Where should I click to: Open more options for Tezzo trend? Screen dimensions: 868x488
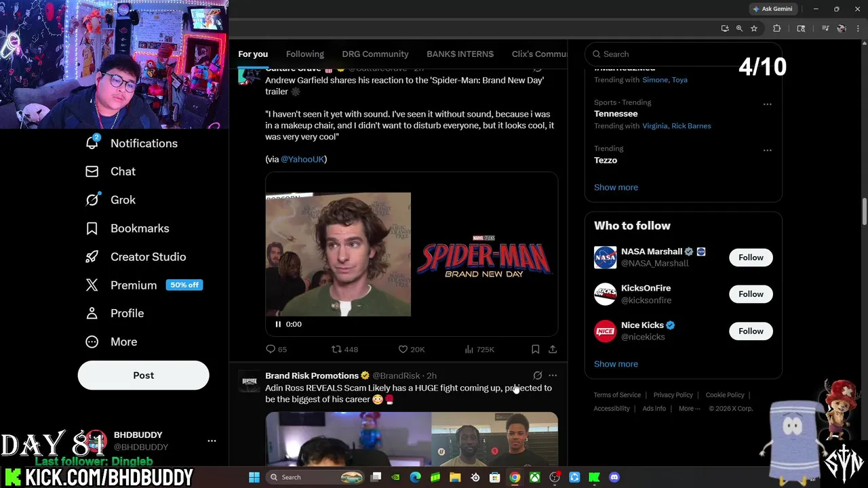coord(767,150)
